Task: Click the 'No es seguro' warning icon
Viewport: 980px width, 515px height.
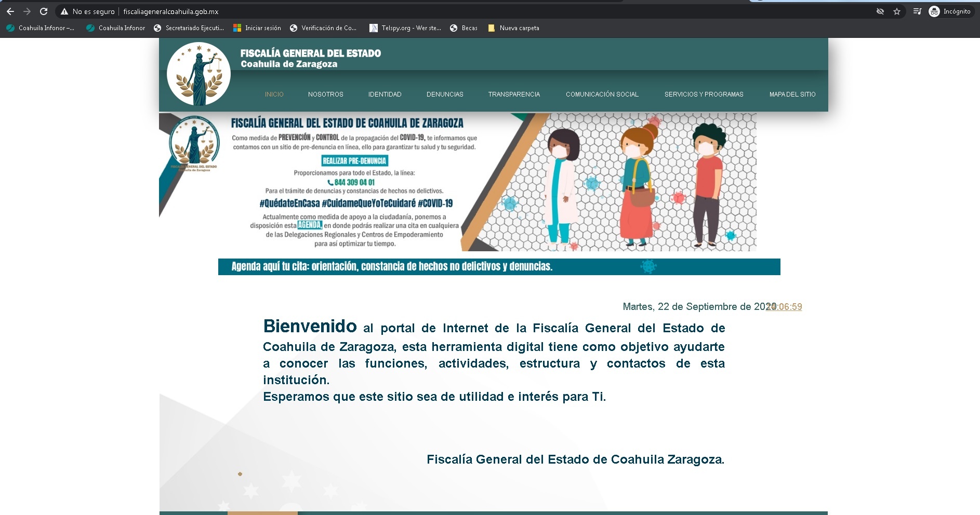Action: [64, 11]
